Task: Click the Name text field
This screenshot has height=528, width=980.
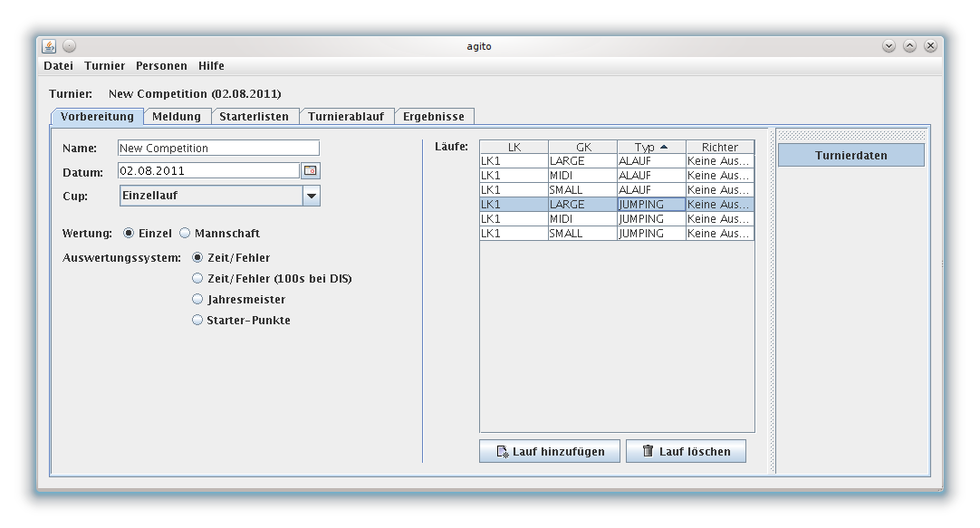Action: coord(218,149)
